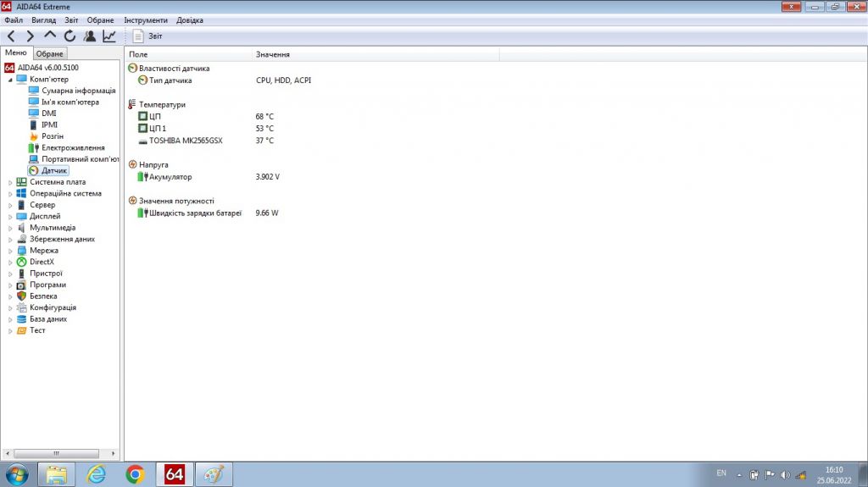Click the Значення column header
The height and width of the screenshot is (487, 868).
coord(376,54)
